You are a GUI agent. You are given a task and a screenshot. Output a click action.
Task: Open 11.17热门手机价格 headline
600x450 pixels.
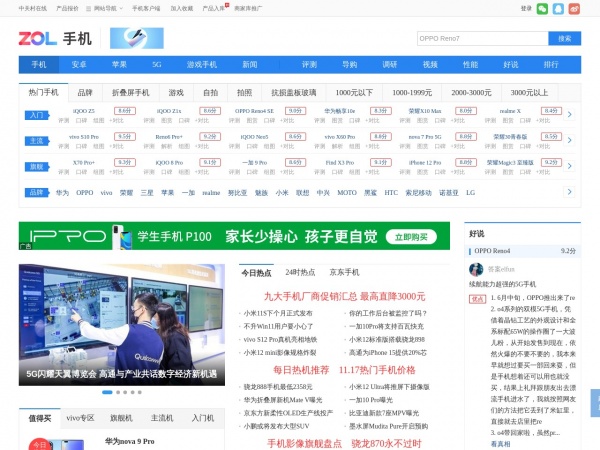tap(377, 370)
